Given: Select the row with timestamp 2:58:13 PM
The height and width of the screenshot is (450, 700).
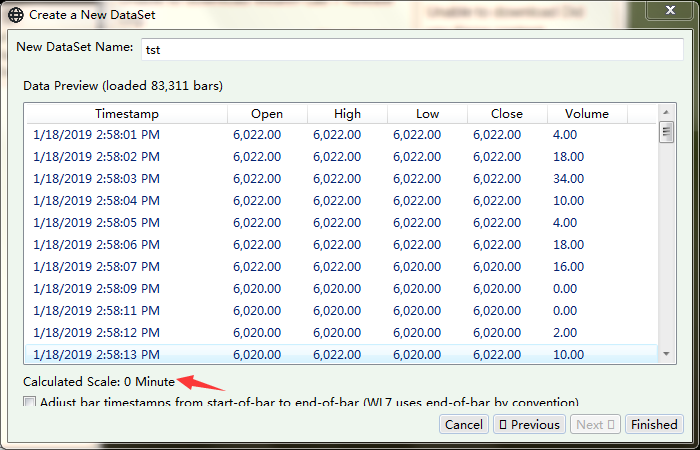Looking at the screenshot, I should 96,354.
